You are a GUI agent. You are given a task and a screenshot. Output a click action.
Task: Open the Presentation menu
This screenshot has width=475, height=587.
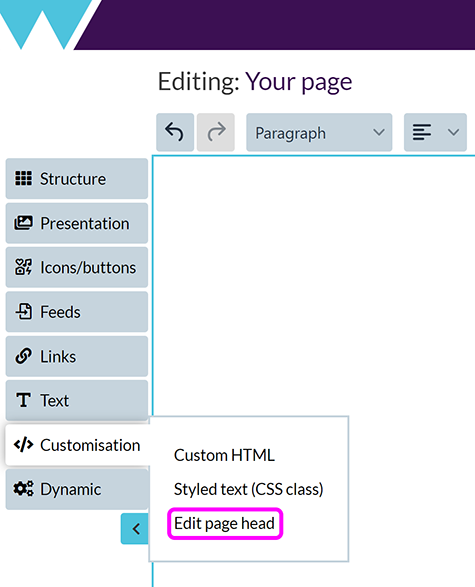[x=77, y=223]
